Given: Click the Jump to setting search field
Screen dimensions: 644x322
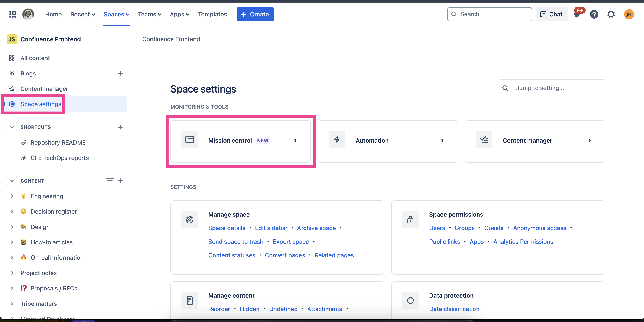Looking at the screenshot, I should (552, 88).
